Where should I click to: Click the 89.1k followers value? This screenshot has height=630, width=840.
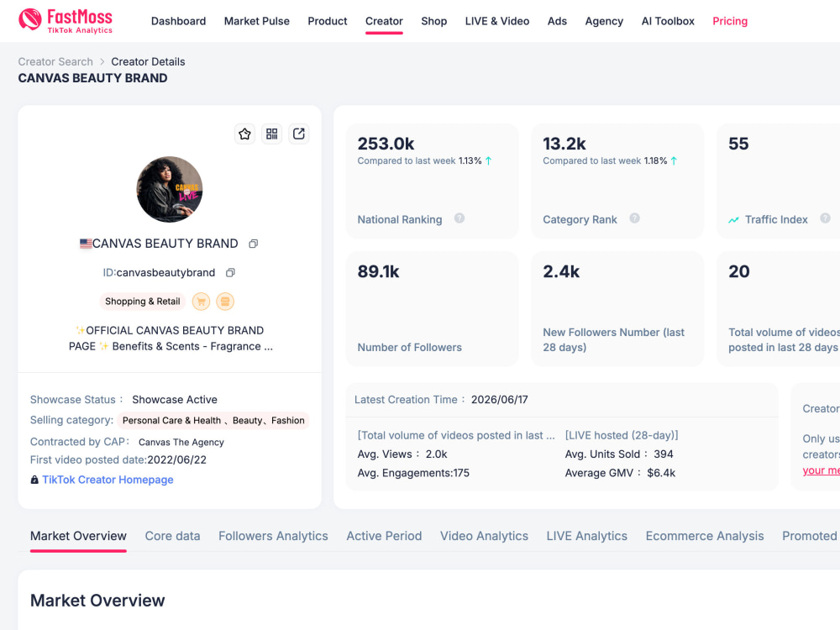click(x=378, y=271)
